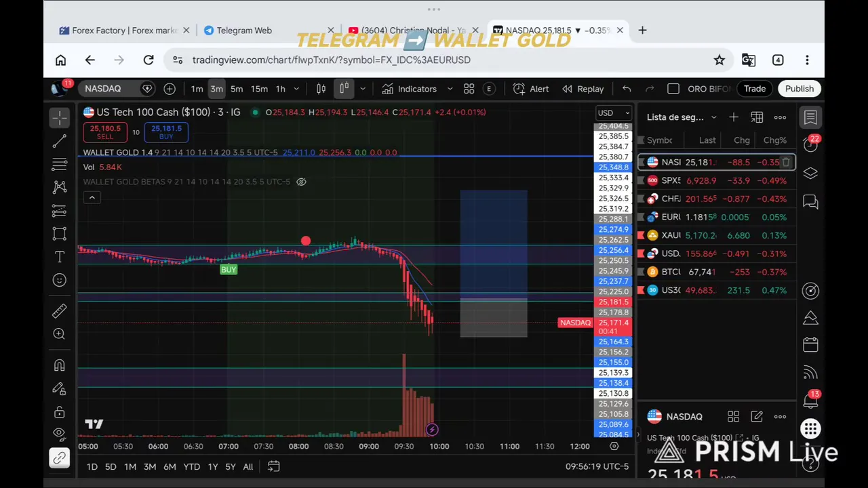Open watchlist advanced view icon
868x488 pixels.
757,117
